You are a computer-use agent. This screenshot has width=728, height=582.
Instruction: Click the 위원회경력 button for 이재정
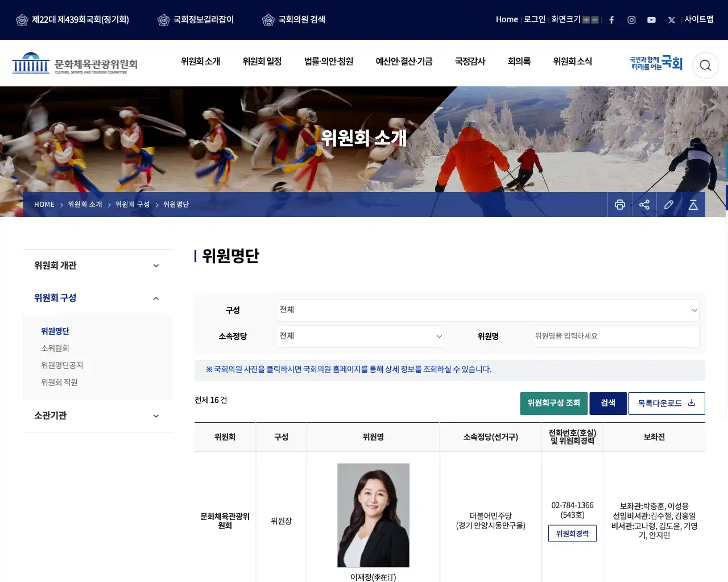click(x=572, y=534)
